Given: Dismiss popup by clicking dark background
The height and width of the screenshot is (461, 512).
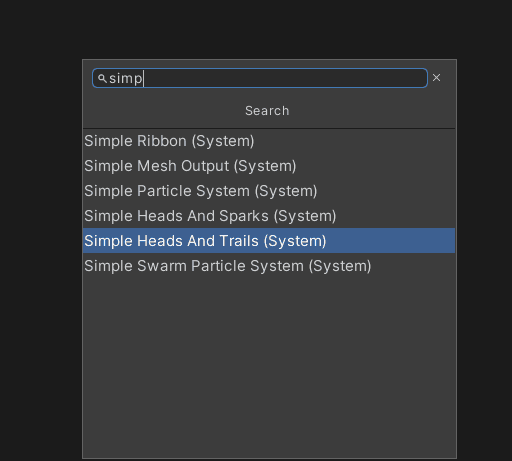Looking at the screenshot, I should click(x=40, y=233).
